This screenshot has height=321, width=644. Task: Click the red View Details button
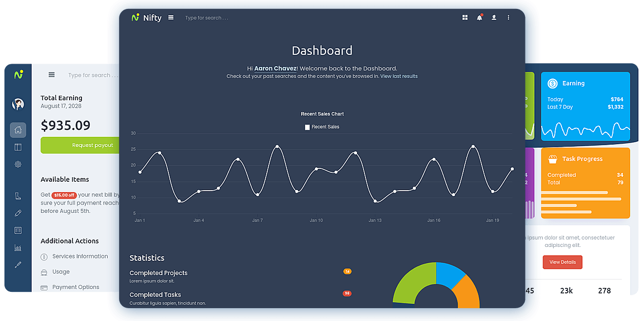563,262
